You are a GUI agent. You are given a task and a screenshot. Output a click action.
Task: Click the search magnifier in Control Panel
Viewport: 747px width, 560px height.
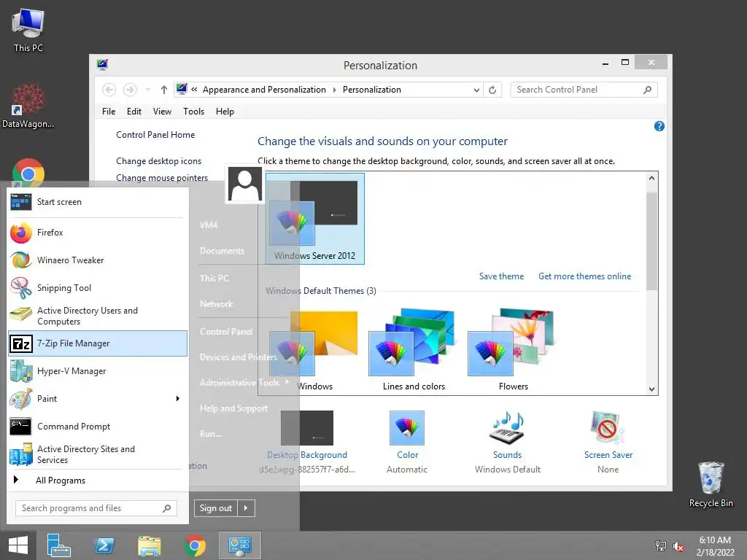pos(648,90)
